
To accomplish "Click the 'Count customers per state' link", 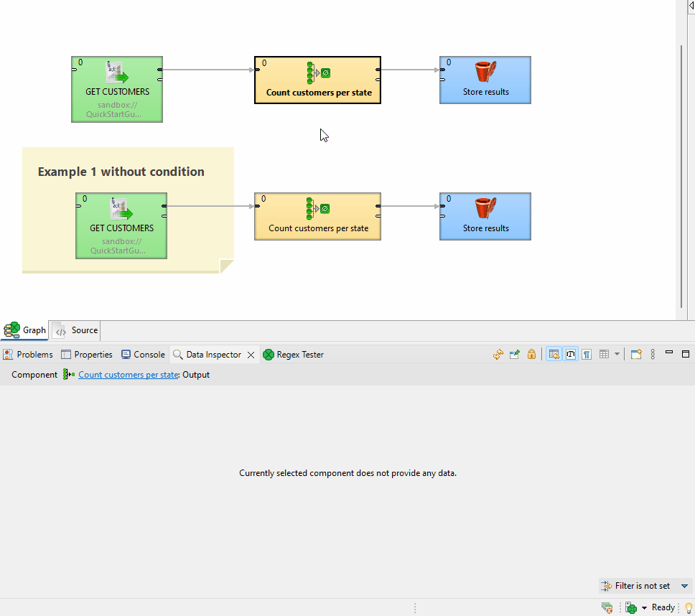I will [128, 375].
